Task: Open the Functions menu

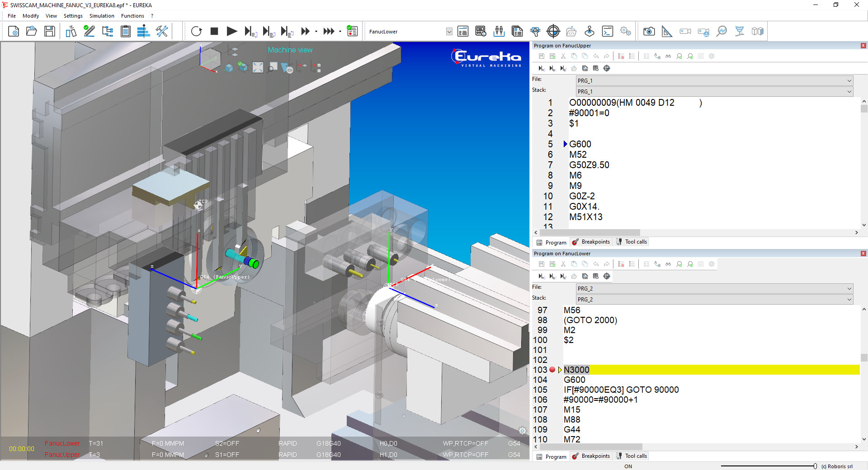Action: click(132, 16)
